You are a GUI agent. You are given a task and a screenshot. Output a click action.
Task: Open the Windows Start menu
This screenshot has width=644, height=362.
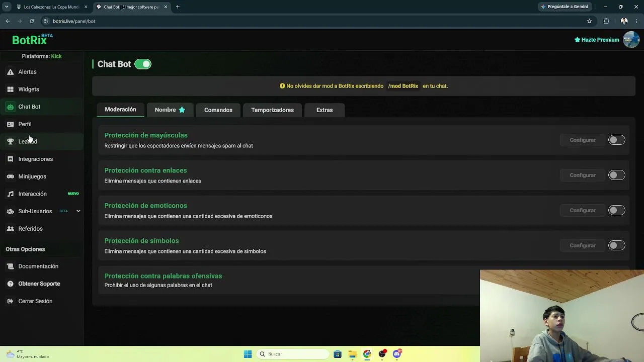pos(248,354)
